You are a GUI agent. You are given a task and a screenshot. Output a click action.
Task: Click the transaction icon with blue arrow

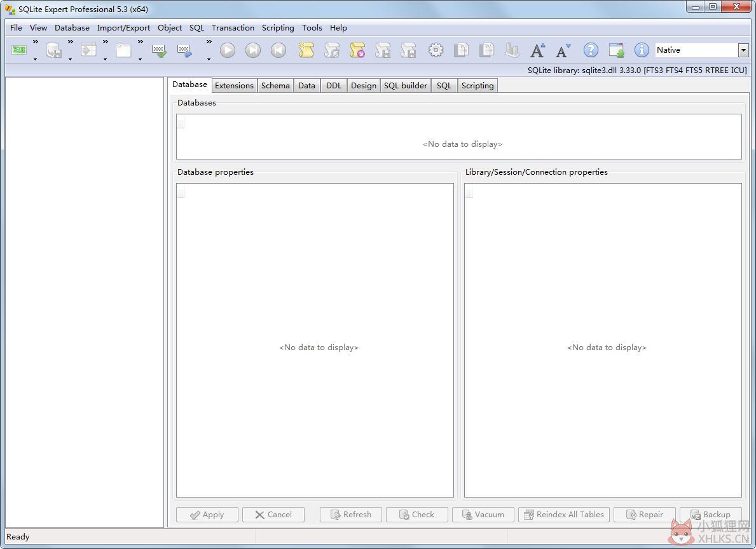[184, 51]
